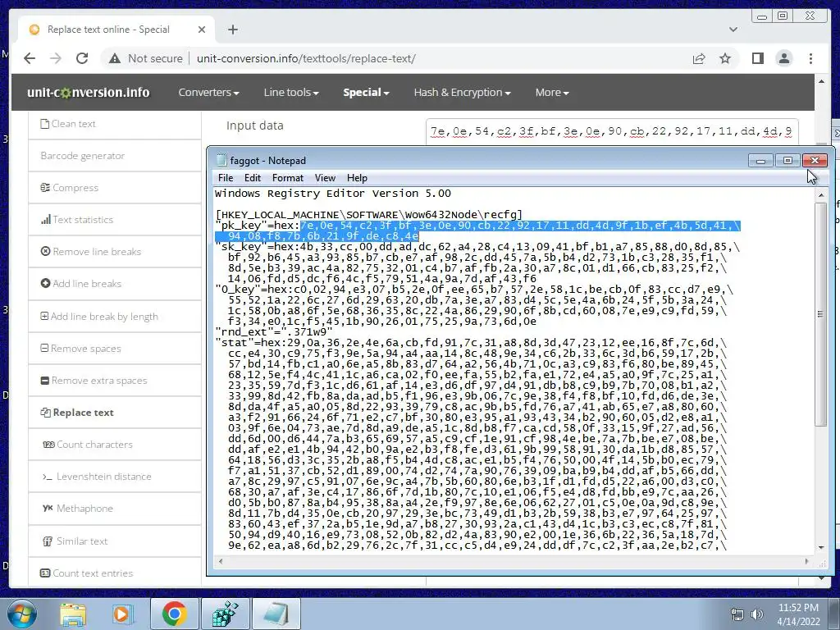Click the "rnd_ext"=".371w9" line

click(274, 332)
